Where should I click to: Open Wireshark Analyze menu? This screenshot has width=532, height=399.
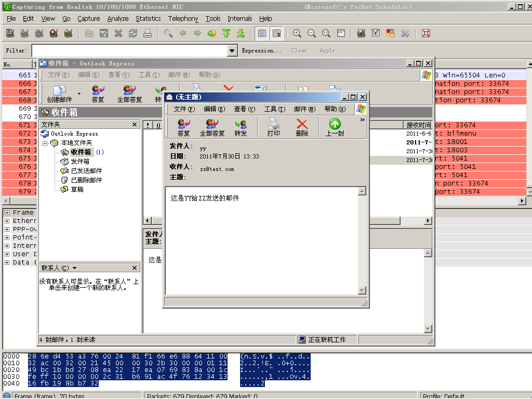(x=118, y=19)
